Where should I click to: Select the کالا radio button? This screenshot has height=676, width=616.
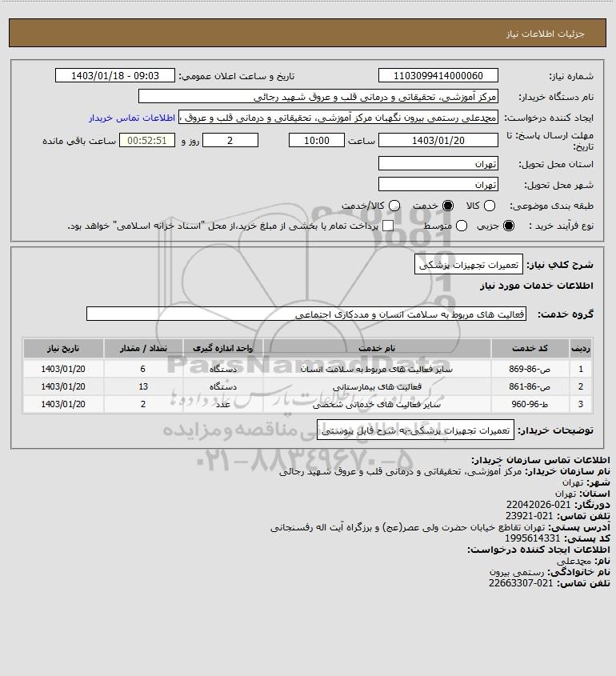(x=490, y=206)
